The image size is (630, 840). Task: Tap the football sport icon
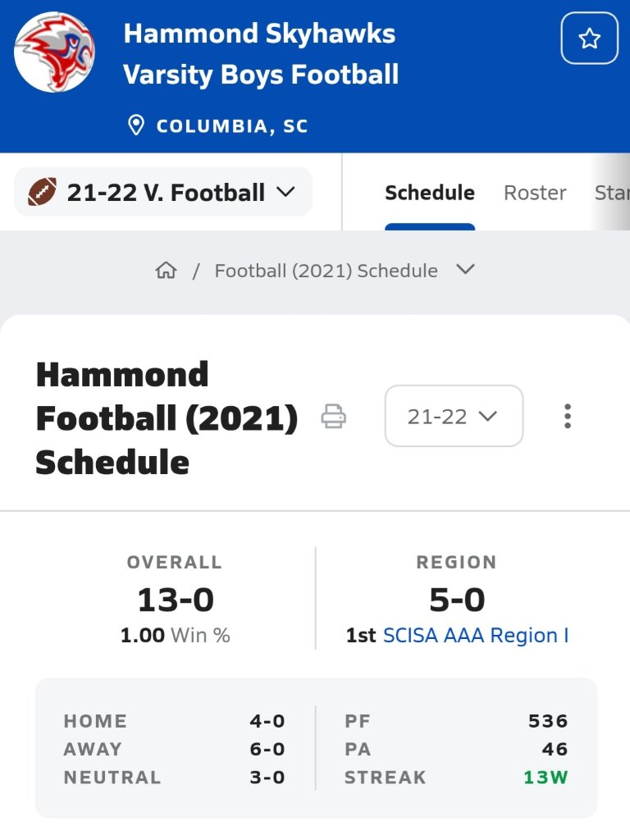[x=43, y=192]
